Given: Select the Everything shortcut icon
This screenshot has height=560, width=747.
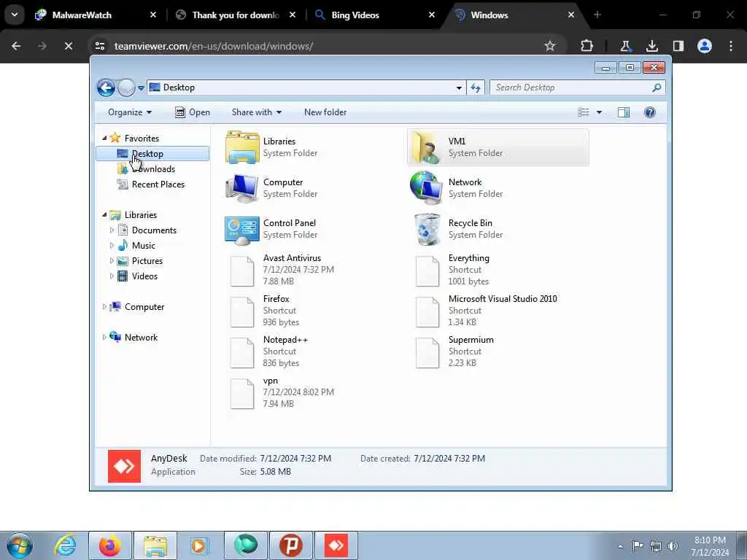Looking at the screenshot, I should 427,271.
